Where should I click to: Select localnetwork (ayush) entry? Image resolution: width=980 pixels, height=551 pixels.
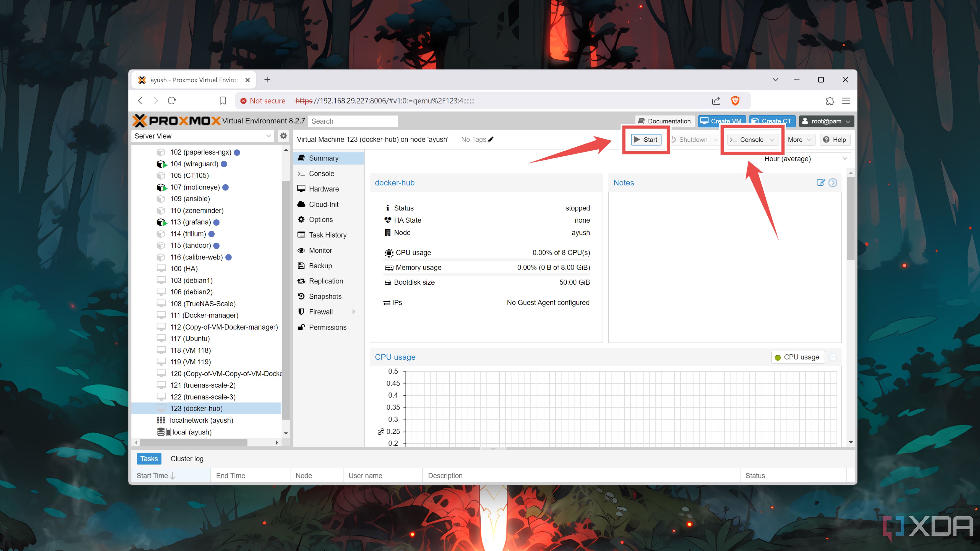(201, 420)
